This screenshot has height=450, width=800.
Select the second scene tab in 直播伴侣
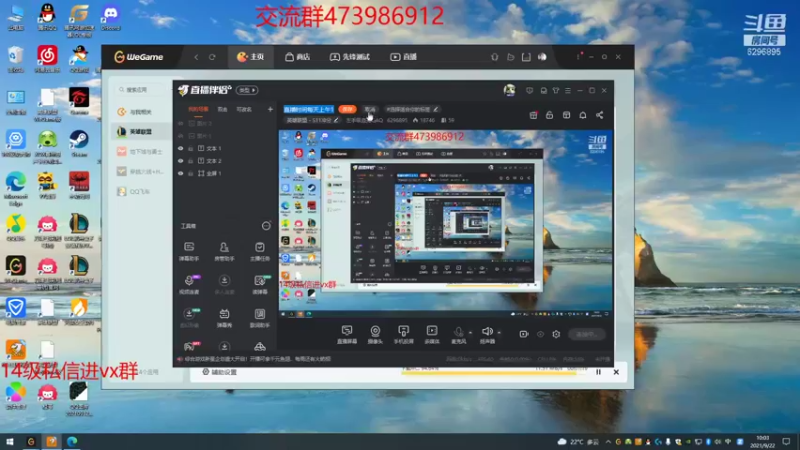[x=222, y=109]
